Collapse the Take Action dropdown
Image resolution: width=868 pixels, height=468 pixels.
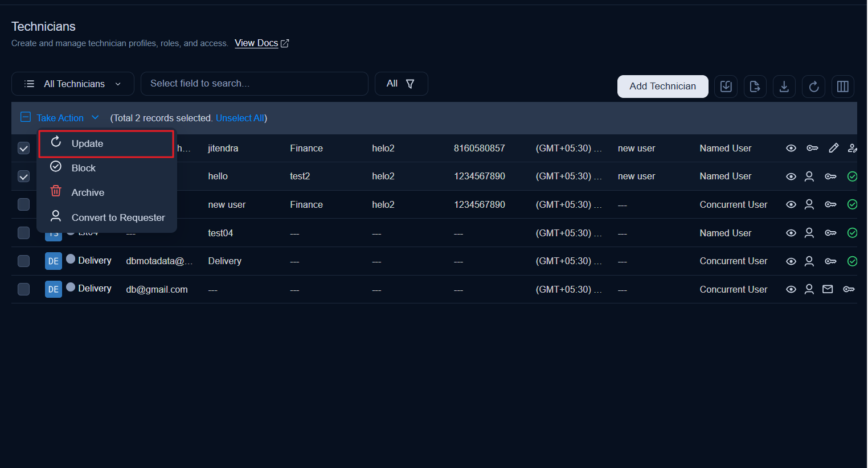tap(68, 118)
